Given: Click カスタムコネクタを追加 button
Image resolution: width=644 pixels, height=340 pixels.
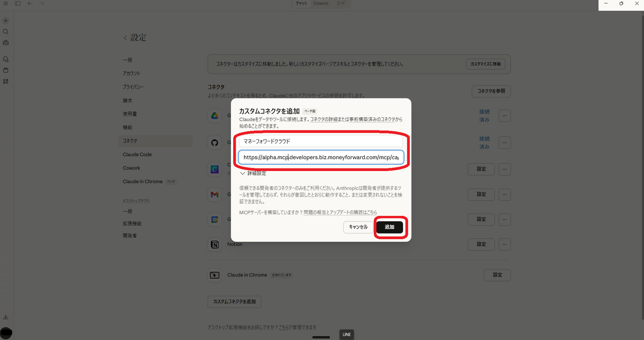Looking at the screenshot, I should click(235, 301).
